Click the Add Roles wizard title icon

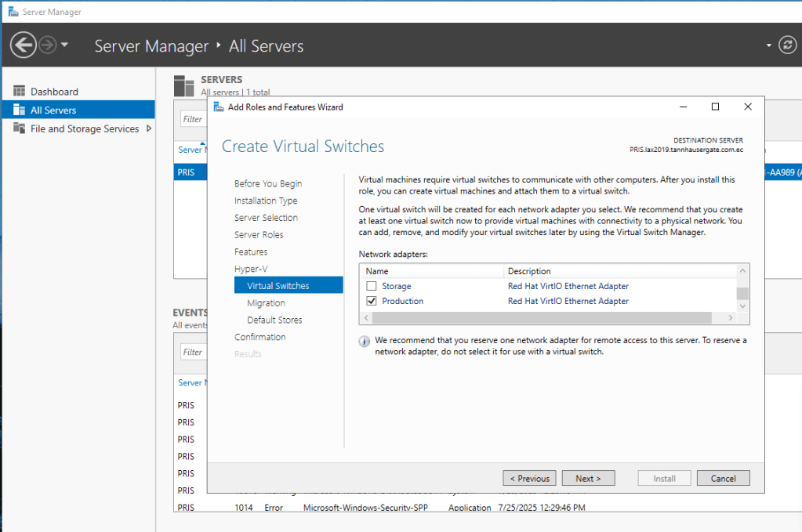[x=218, y=107]
